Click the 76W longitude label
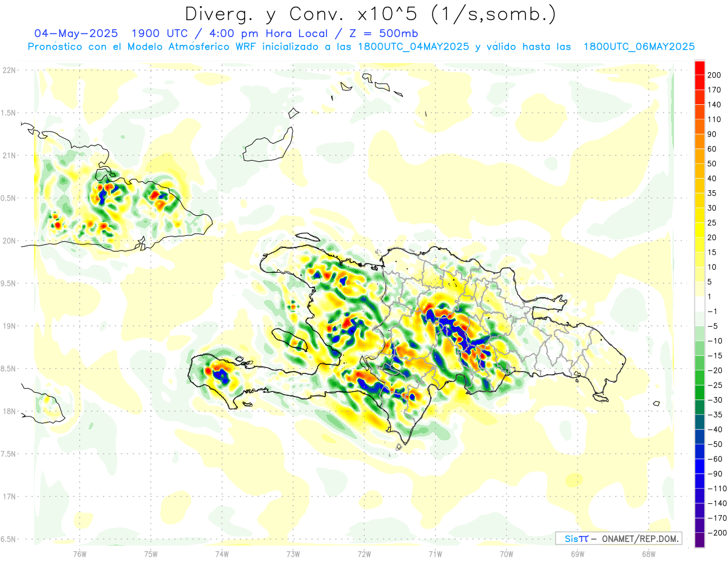The height and width of the screenshot is (562, 728). [80, 553]
